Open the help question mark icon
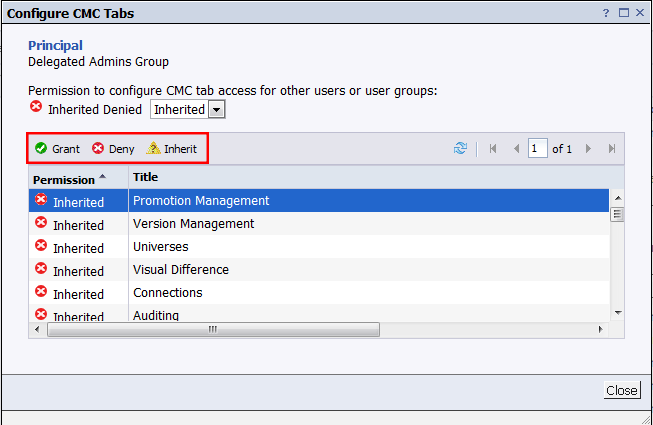Screen dimensions: 653x425 coord(607,13)
